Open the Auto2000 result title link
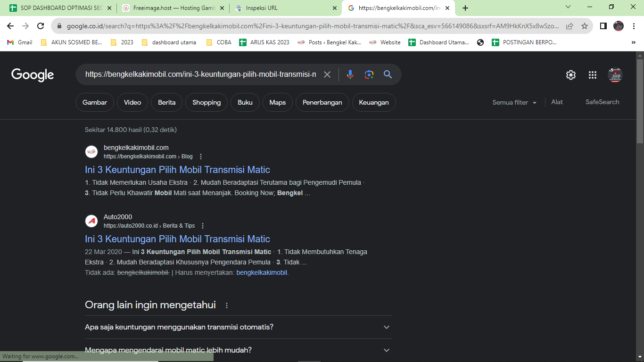The height and width of the screenshot is (362, 644). pyautogui.click(x=177, y=239)
